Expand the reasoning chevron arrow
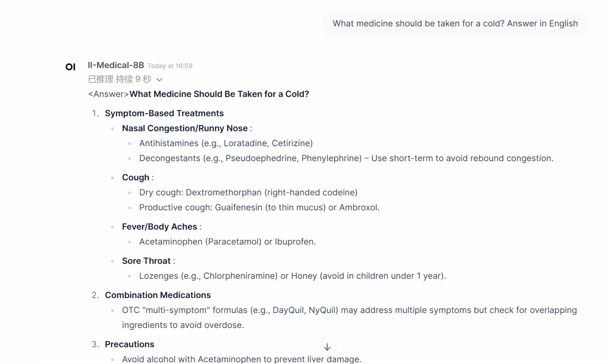The height and width of the screenshot is (364, 607). (159, 80)
